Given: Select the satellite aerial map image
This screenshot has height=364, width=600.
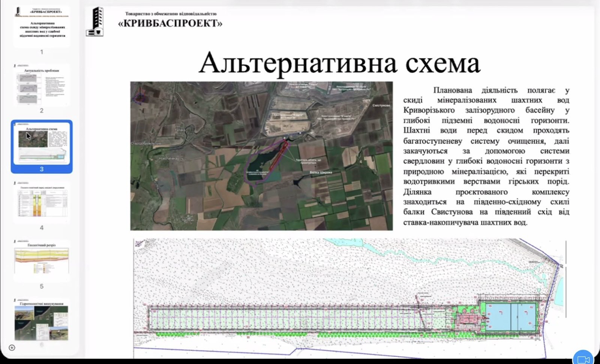Looking at the screenshot, I should point(262,156).
